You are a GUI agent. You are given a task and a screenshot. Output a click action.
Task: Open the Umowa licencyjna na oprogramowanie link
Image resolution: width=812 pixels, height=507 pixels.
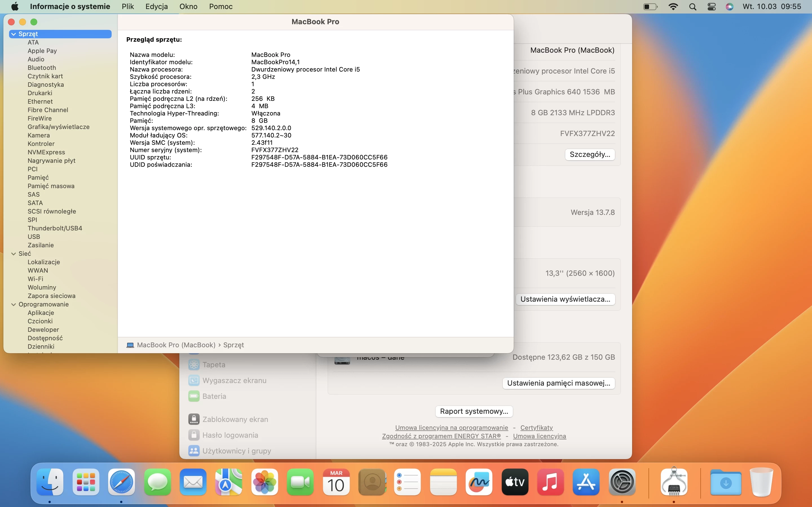coord(451,428)
